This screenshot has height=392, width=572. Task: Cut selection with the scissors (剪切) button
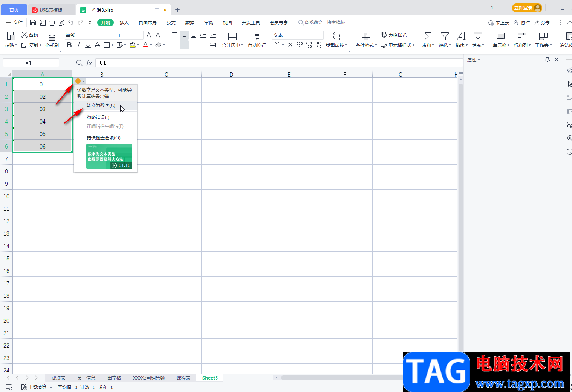pos(30,35)
